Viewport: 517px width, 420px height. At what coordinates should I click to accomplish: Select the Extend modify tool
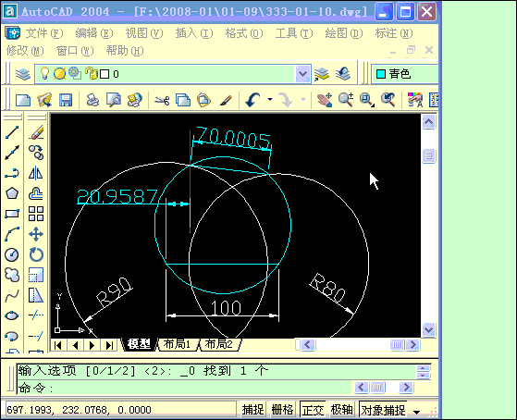(x=36, y=336)
